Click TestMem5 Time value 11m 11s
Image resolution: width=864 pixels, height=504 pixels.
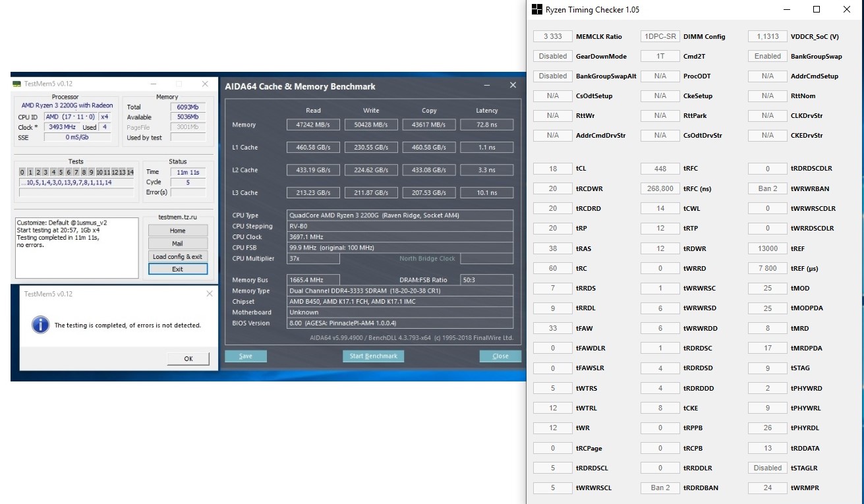(x=189, y=172)
